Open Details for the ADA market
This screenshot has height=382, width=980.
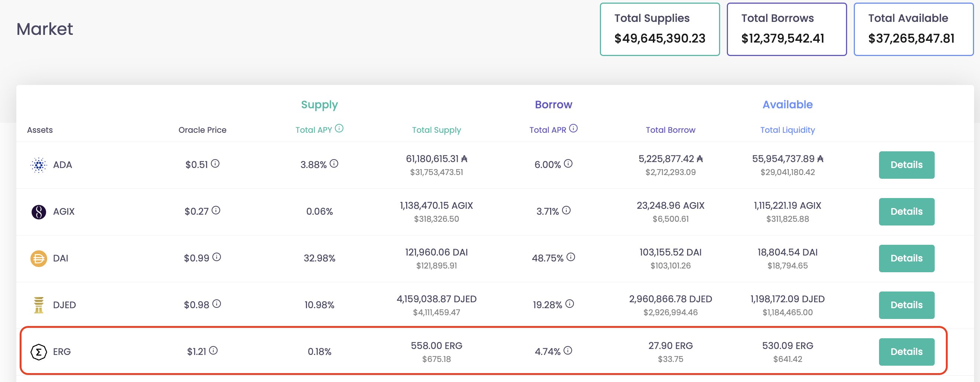coord(906,165)
